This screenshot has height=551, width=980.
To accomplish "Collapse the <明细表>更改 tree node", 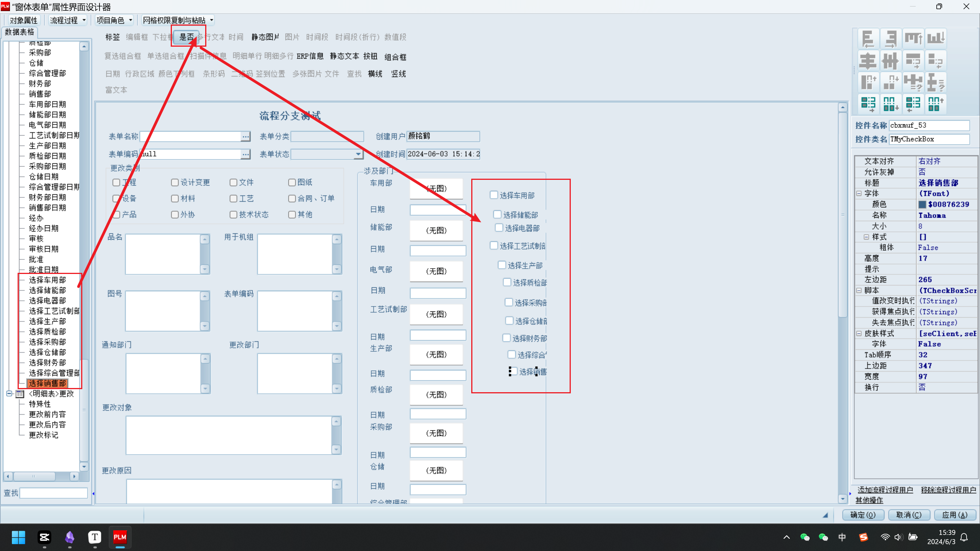I will tap(10, 393).
